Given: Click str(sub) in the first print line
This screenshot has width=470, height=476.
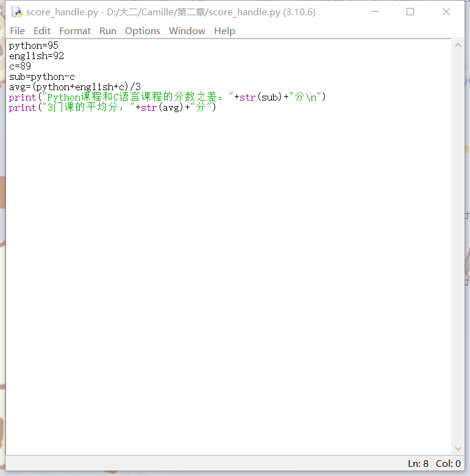Looking at the screenshot, I should [260, 97].
